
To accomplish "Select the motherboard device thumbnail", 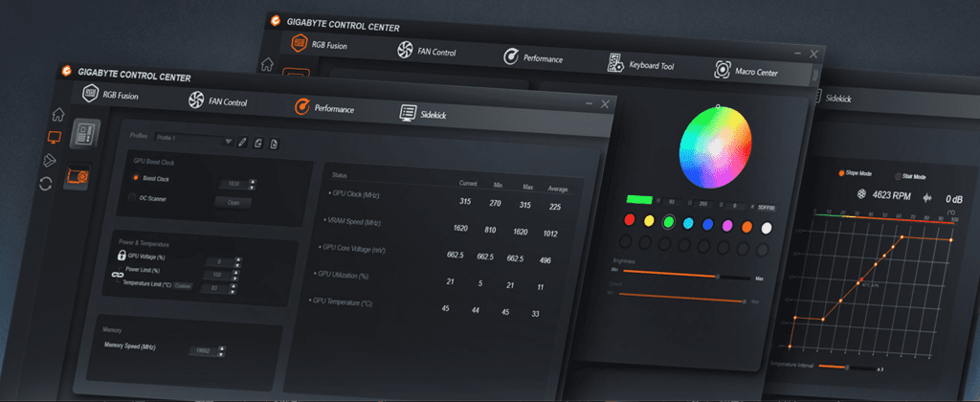I will (x=84, y=134).
